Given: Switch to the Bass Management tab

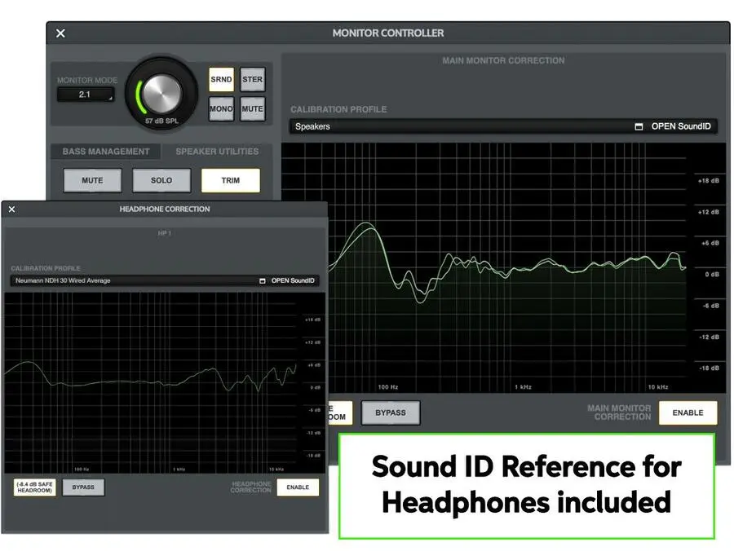Looking at the screenshot, I should [106, 152].
